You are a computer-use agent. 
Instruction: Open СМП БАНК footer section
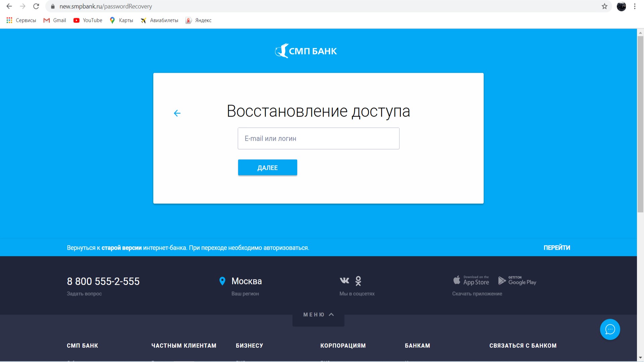click(x=83, y=346)
